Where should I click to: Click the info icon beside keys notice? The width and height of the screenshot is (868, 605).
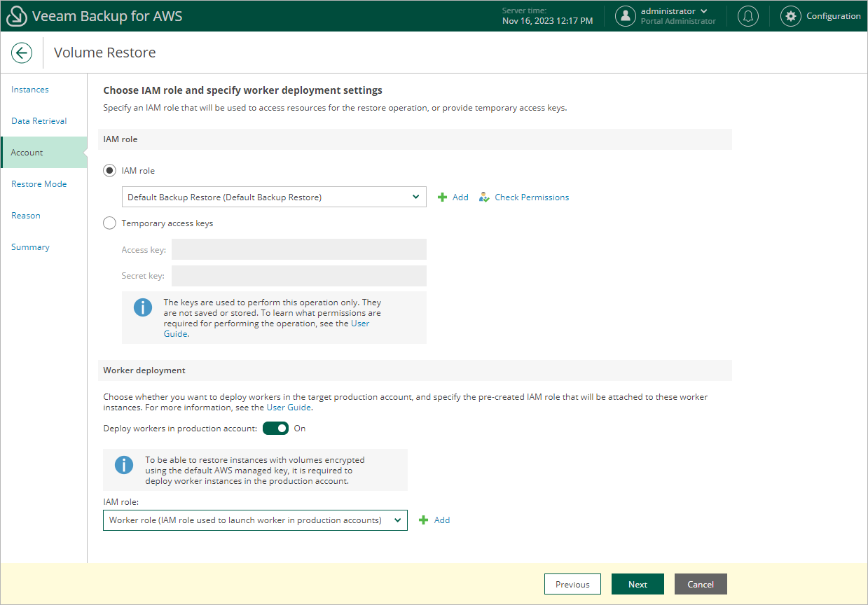[143, 307]
